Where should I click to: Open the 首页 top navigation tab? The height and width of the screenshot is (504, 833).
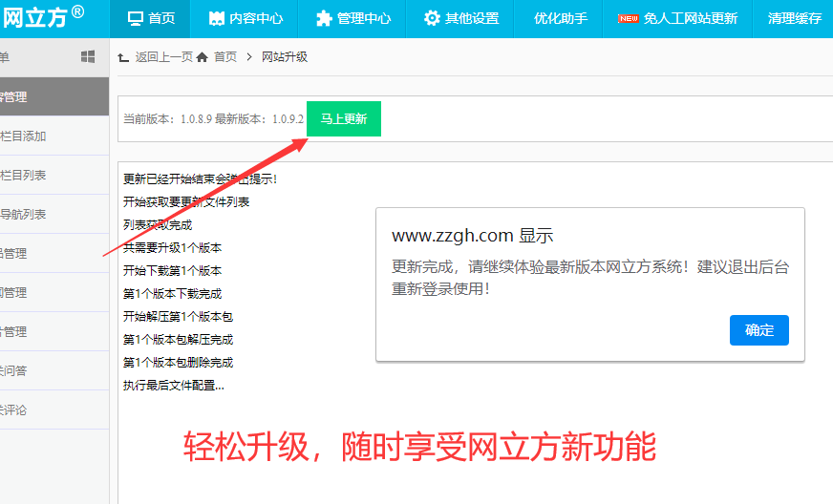pyautogui.click(x=151, y=18)
